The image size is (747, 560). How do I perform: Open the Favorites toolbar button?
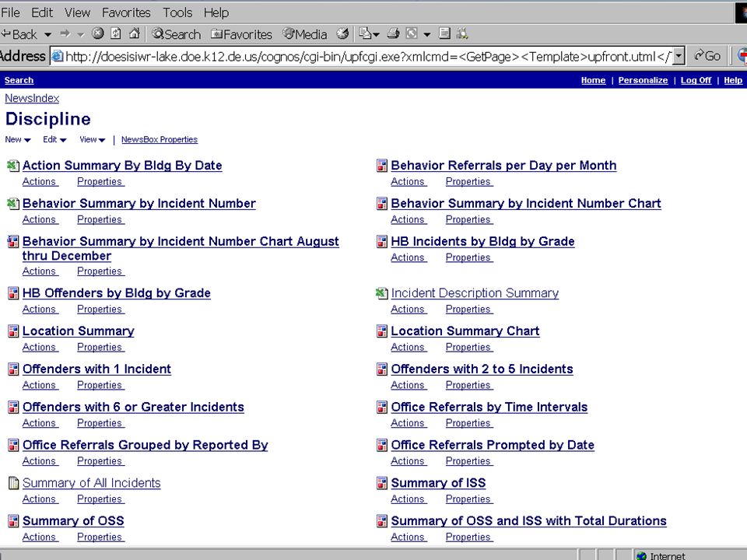(x=241, y=34)
